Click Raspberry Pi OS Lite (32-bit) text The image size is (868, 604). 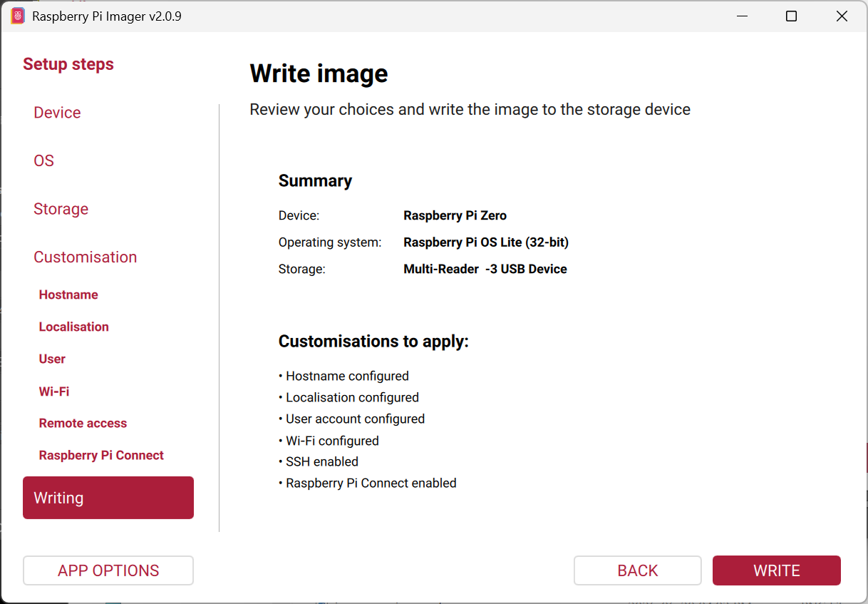click(486, 242)
